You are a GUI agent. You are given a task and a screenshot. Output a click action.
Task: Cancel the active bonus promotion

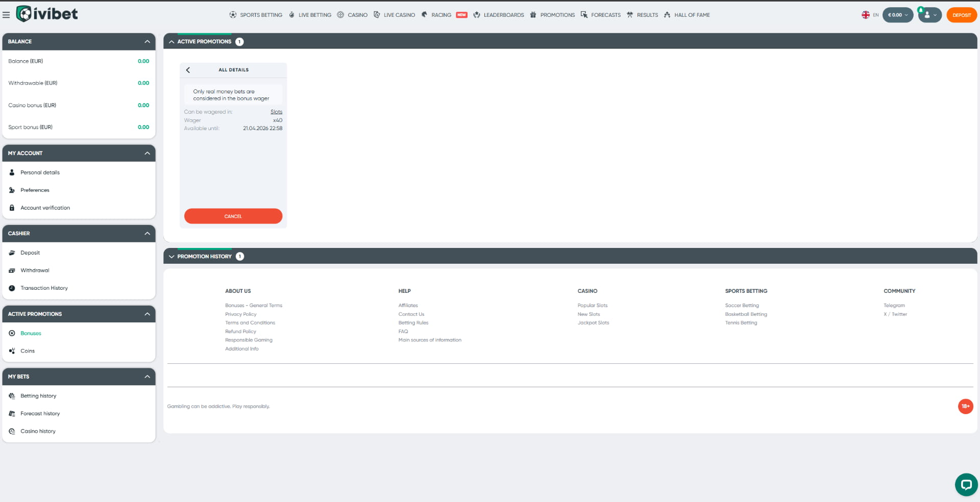233,216
